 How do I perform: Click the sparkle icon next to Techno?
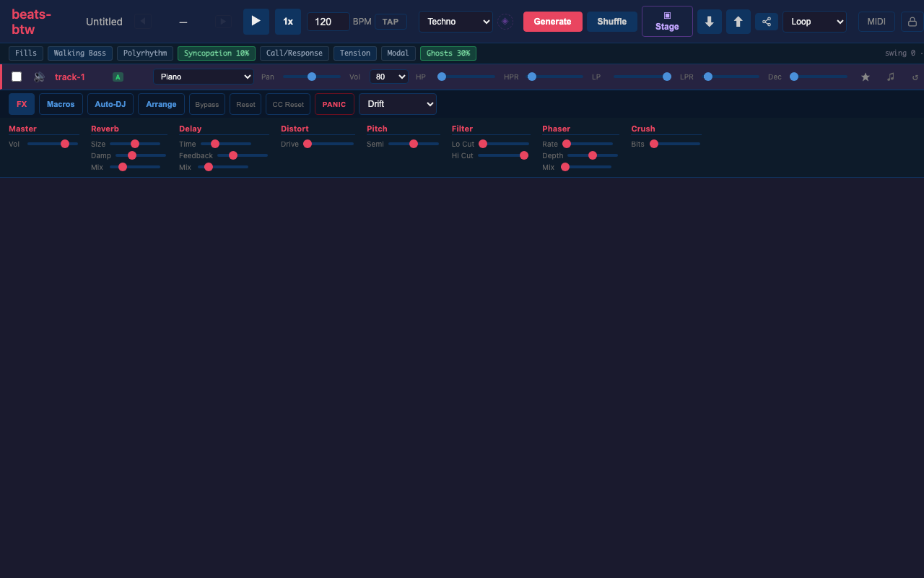click(505, 22)
